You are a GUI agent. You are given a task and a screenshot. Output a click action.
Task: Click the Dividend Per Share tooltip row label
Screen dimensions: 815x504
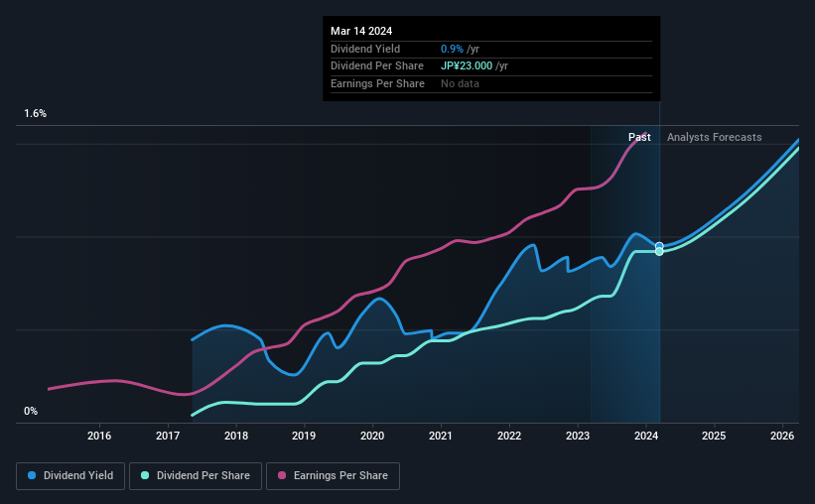click(x=377, y=66)
